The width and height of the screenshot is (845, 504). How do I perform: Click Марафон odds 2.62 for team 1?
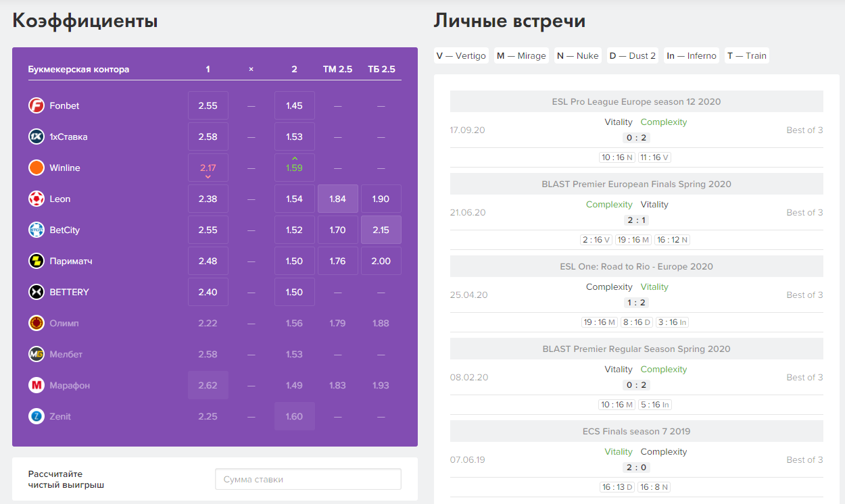tap(208, 386)
